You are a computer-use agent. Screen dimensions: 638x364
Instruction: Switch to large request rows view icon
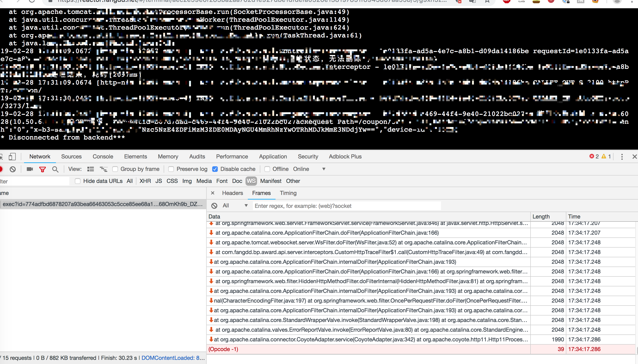point(91,169)
